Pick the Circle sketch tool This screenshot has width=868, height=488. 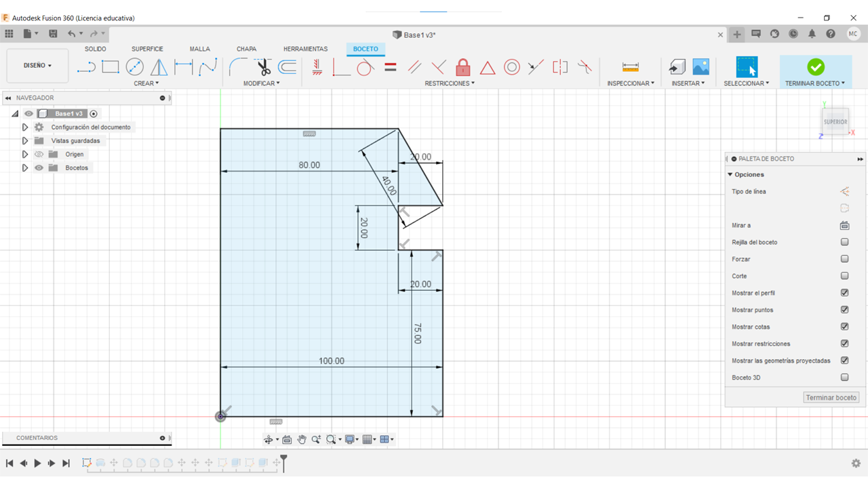(x=135, y=67)
